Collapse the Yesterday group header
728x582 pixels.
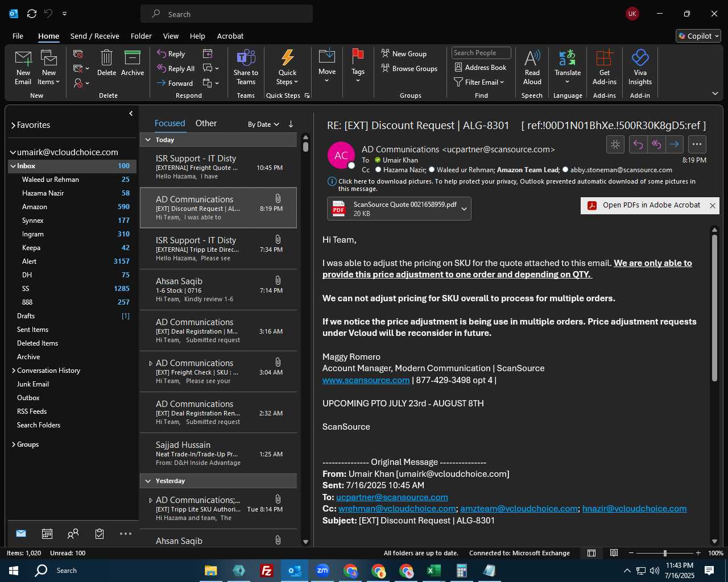148,481
